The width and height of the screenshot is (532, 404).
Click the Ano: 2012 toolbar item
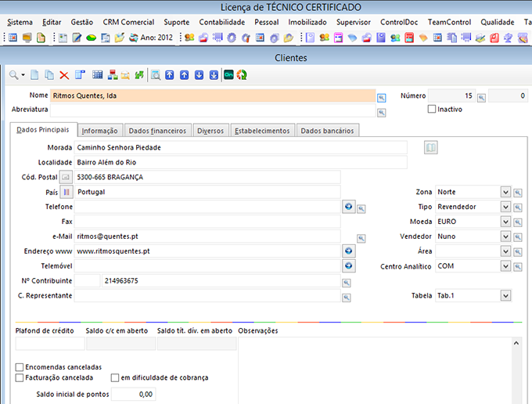pyautogui.click(x=151, y=38)
